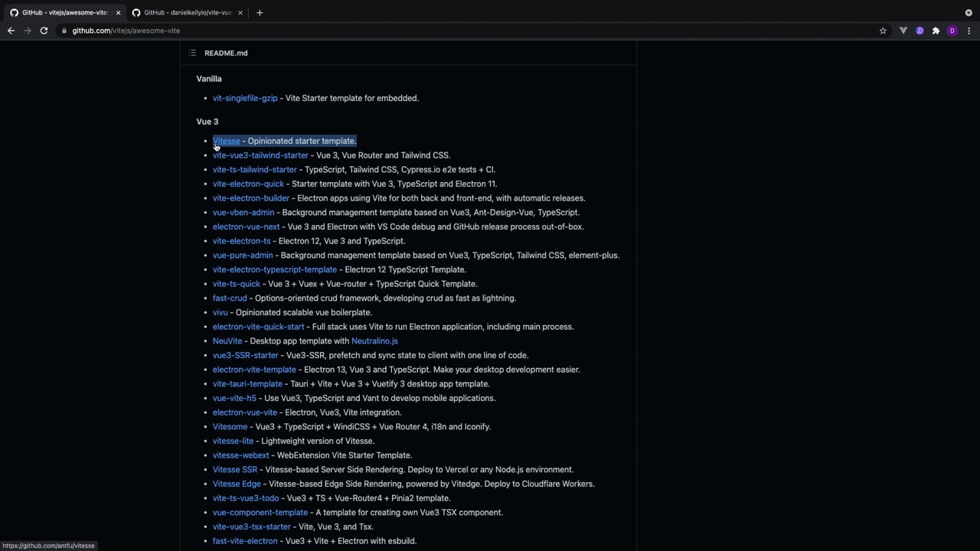The image size is (980, 551).
Task: Open the fast-crud framework link
Action: click(230, 298)
